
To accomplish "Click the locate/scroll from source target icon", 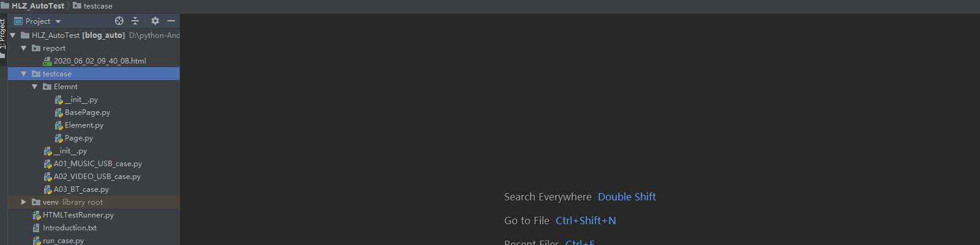I will tap(119, 21).
